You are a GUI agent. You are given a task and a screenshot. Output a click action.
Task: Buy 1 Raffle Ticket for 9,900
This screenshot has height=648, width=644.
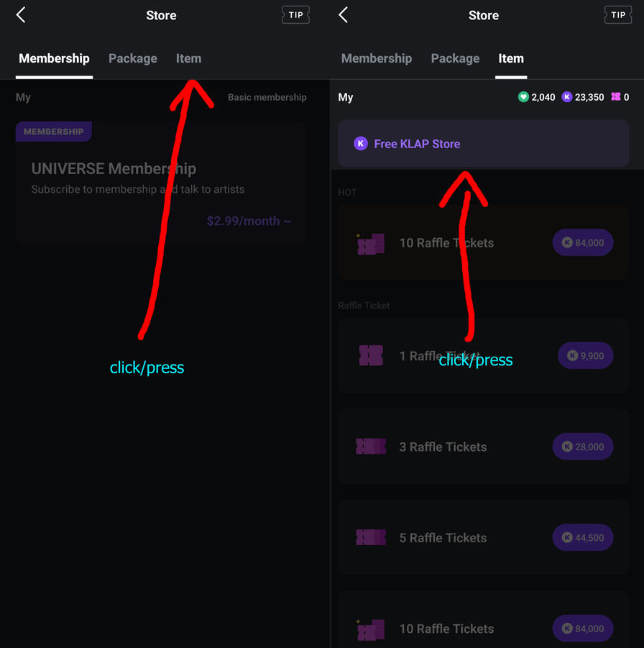coord(585,355)
